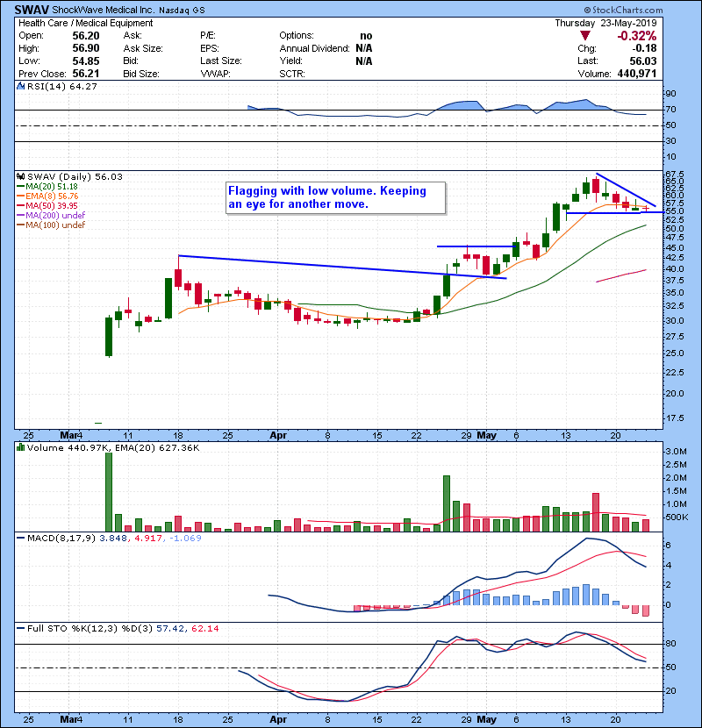The width and height of the screenshot is (702, 728).
Task: Click the red down-arrow change indicator
Action: pyautogui.click(x=585, y=36)
